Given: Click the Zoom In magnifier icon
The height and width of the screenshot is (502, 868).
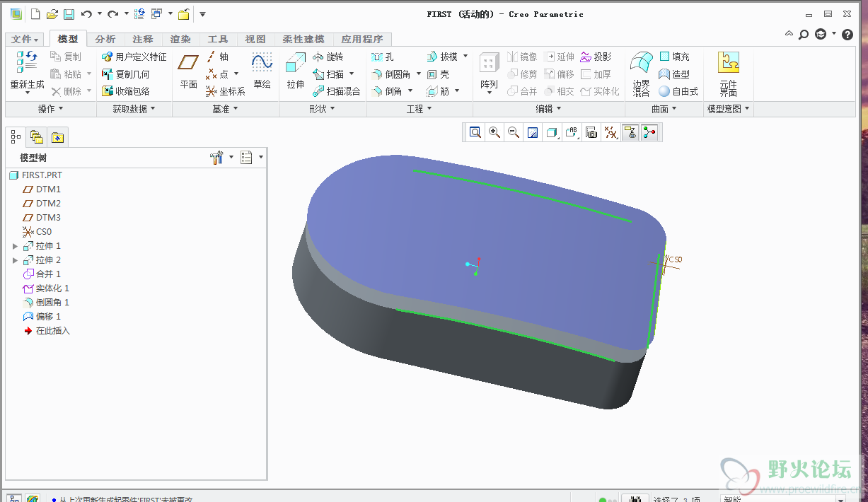Looking at the screenshot, I should pyautogui.click(x=494, y=132).
